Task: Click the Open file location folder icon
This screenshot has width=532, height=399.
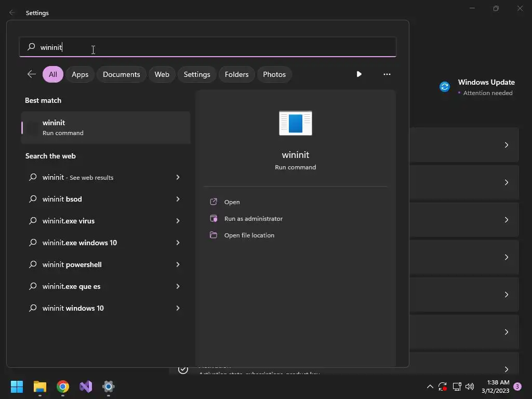Action: coord(214,235)
